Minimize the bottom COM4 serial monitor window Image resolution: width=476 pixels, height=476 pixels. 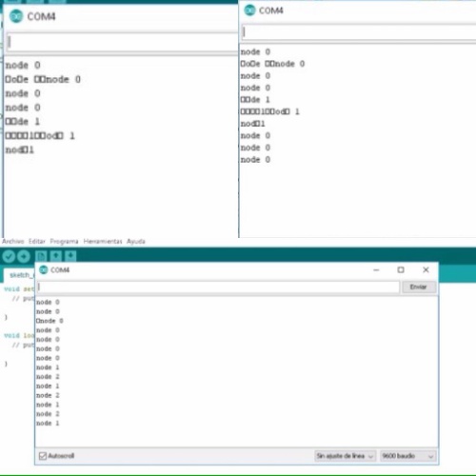376,269
